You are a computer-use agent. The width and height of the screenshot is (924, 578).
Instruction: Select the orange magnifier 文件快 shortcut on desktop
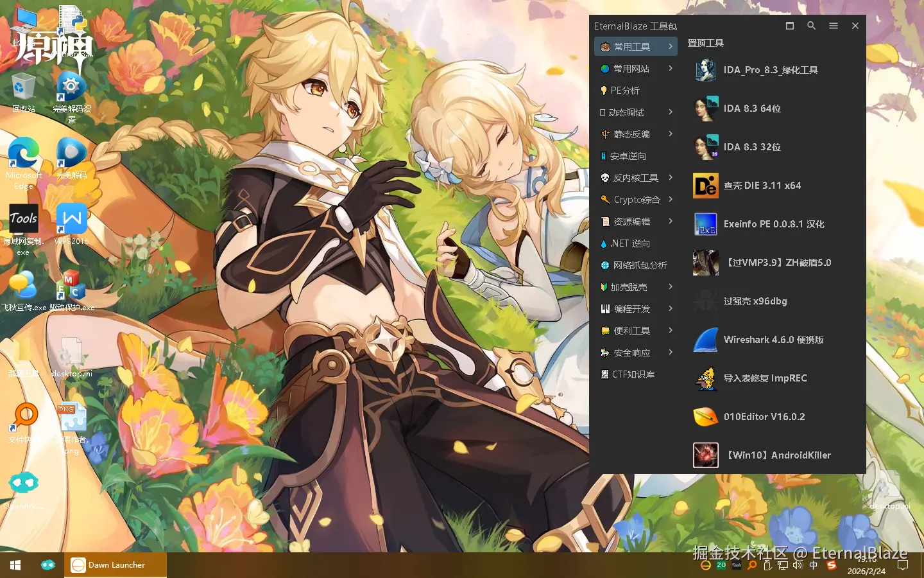coord(24,423)
